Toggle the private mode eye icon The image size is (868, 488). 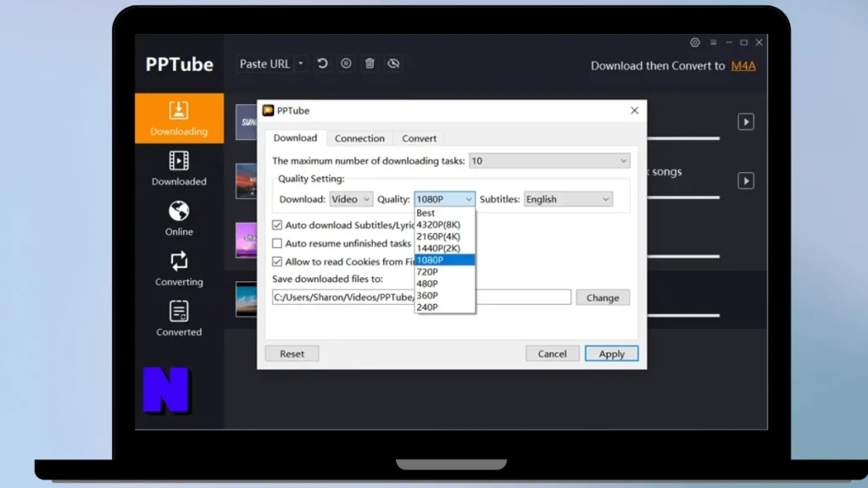pos(393,64)
